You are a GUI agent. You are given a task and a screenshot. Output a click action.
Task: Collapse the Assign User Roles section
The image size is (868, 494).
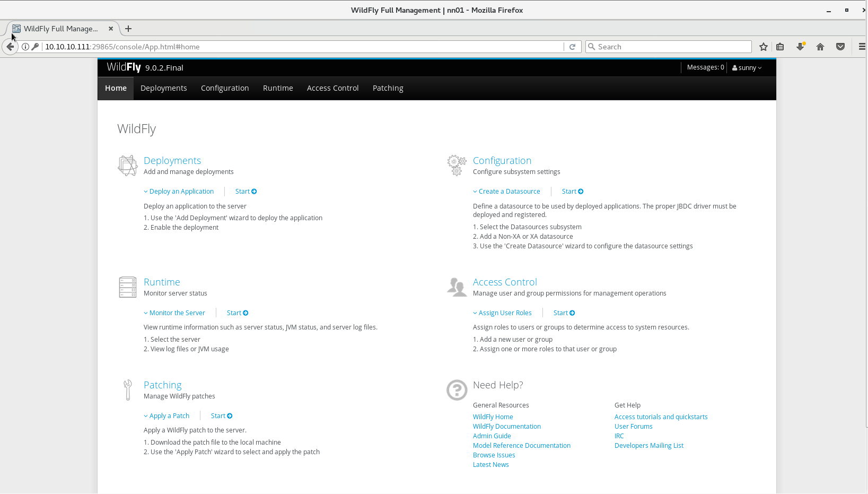point(502,313)
